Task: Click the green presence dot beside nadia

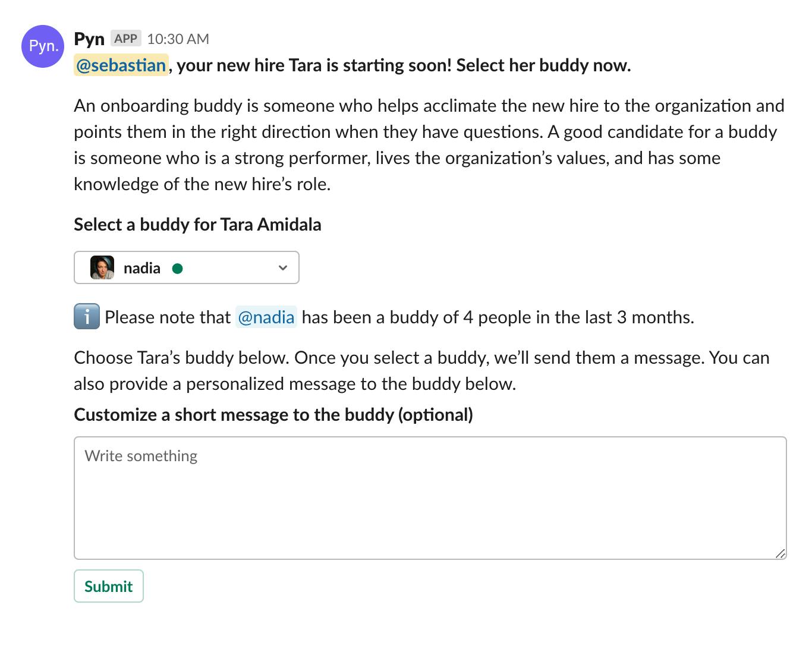Action: pyautogui.click(x=178, y=269)
